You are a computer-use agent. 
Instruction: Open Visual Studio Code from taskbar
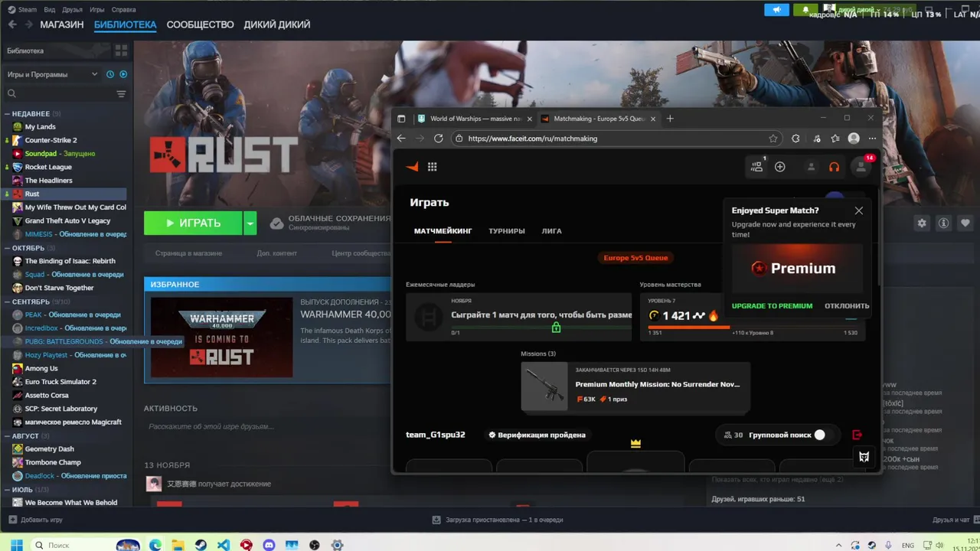click(223, 545)
